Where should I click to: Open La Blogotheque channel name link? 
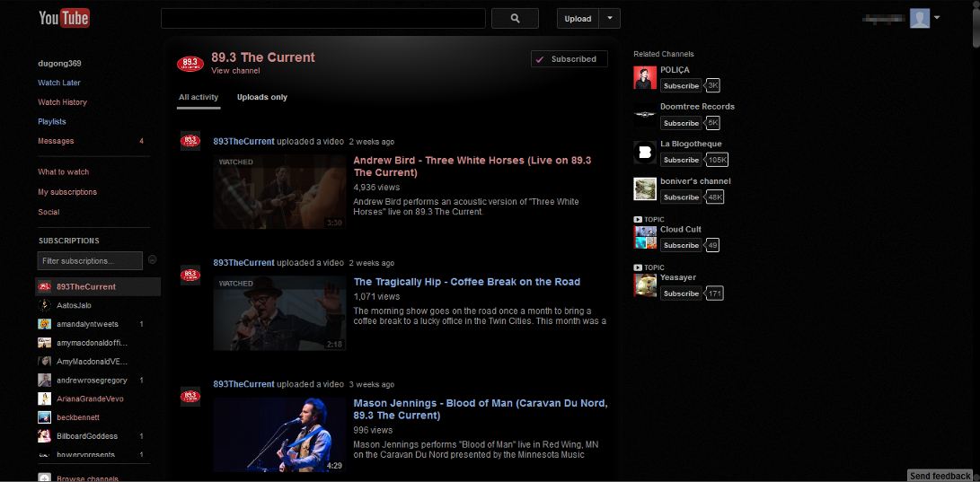point(691,144)
